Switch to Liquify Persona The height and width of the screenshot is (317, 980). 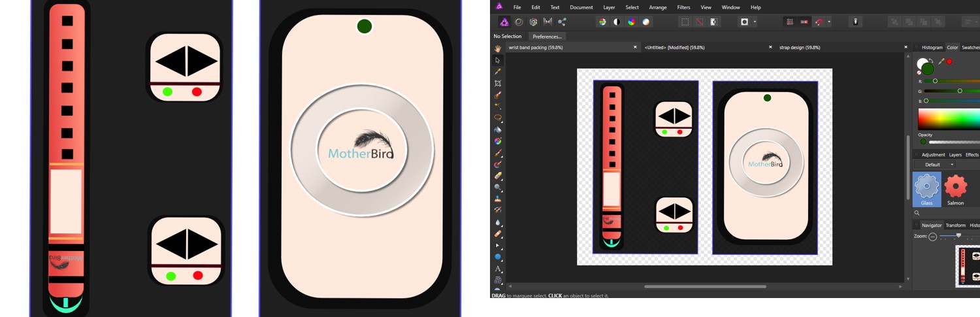click(519, 22)
